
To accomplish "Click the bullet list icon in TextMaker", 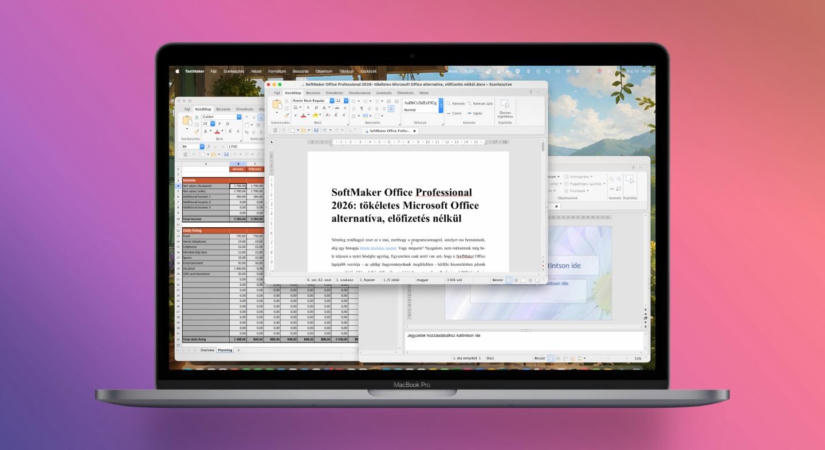I will pyautogui.click(x=354, y=101).
